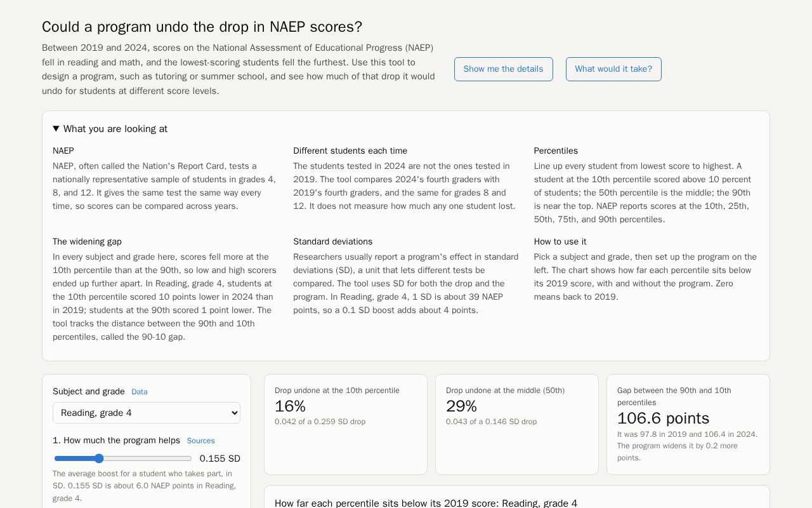Click '0.042 of a 0.259 SD drop' text
The image size is (812, 508).
click(320, 422)
